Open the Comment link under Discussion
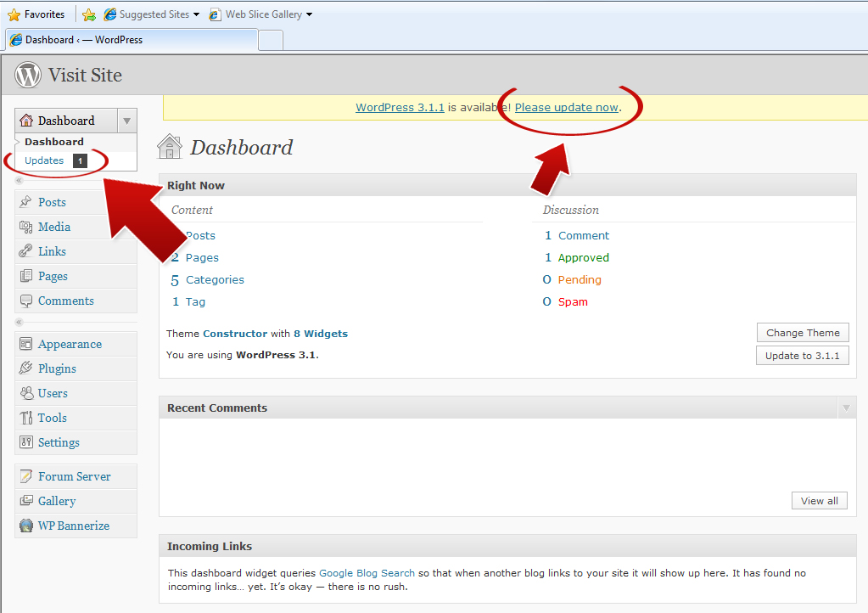The height and width of the screenshot is (613, 868). (584, 235)
